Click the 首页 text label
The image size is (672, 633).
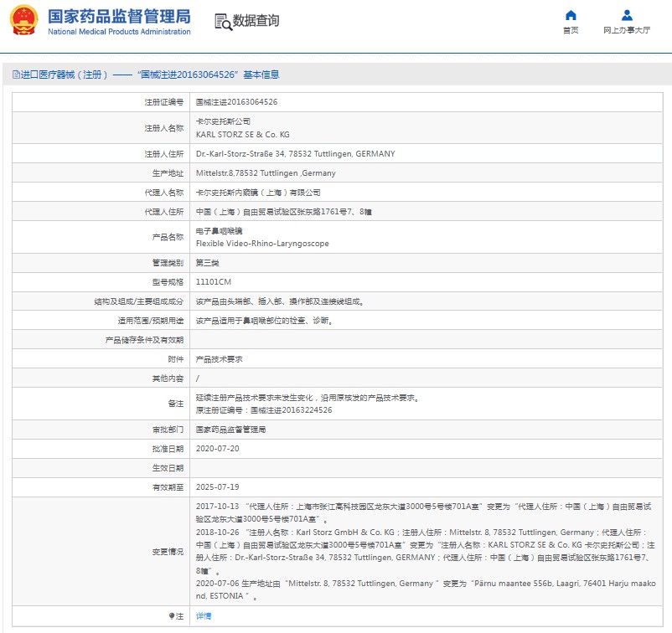[571, 30]
